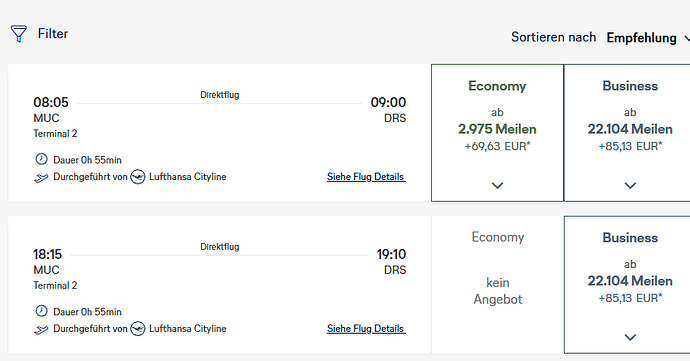Click Economy kein Angebot box on 18:15 flight
Viewport: 690px width, 361px height.
[x=497, y=285]
